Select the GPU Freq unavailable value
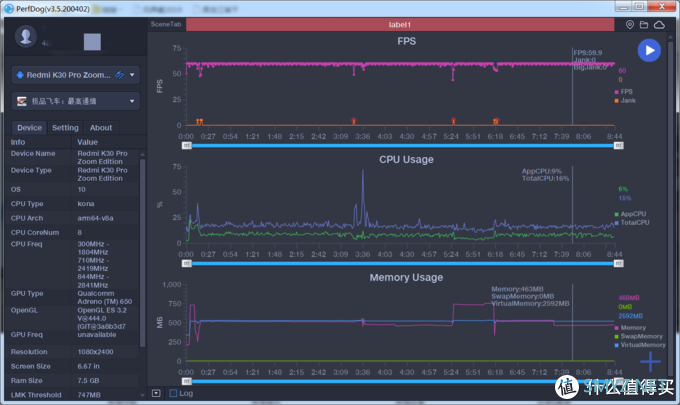Image resolution: width=680 pixels, height=405 pixels. pos(97,335)
